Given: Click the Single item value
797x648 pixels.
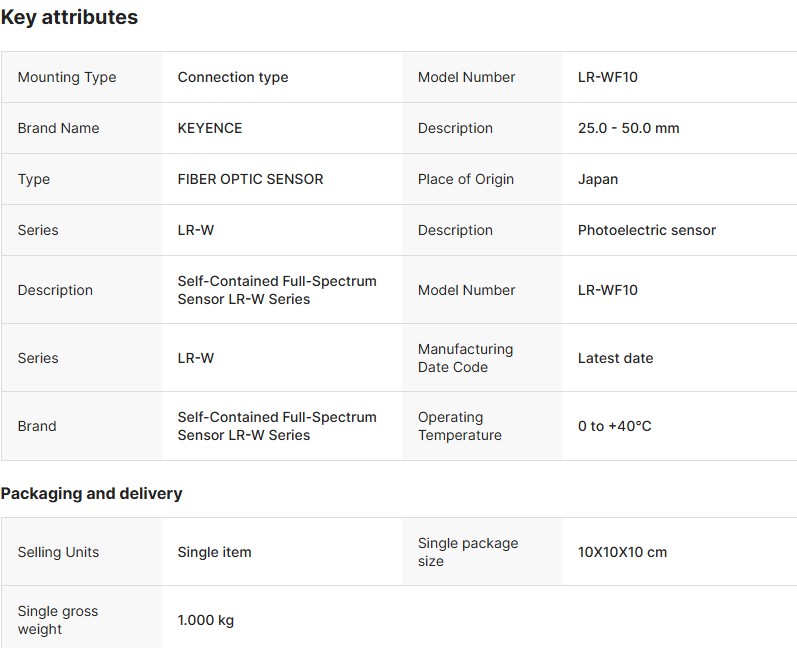Looking at the screenshot, I should click(214, 552).
